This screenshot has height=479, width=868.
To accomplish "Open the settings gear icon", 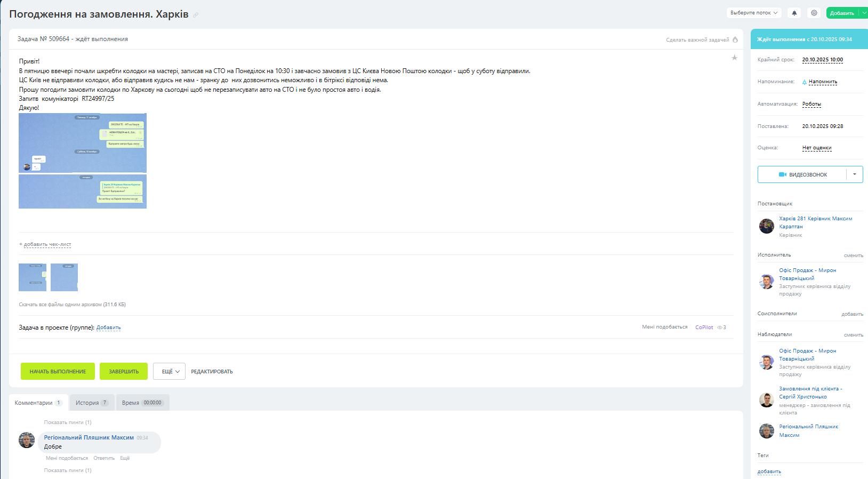I will pyautogui.click(x=814, y=13).
